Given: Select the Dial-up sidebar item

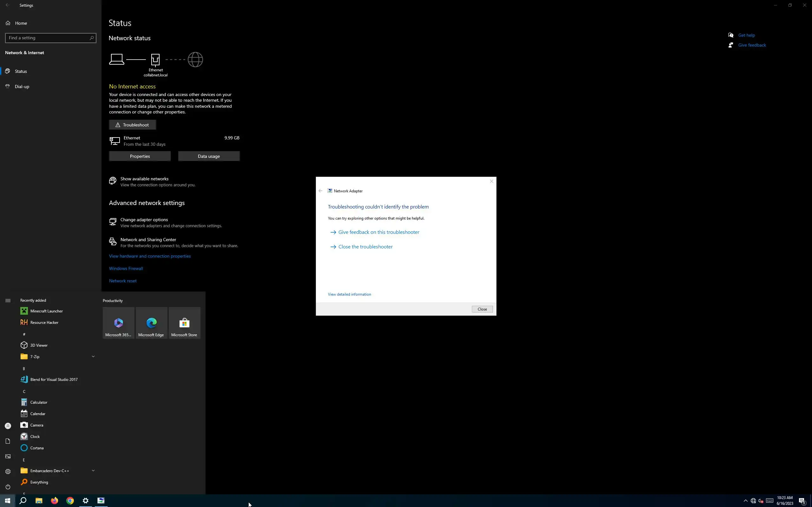Looking at the screenshot, I should (x=22, y=87).
